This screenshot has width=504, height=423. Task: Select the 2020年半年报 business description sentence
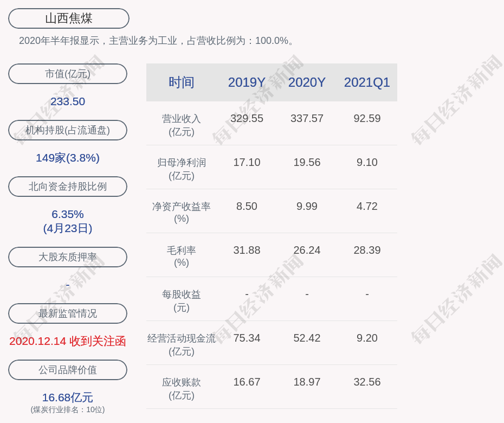(x=157, y=41)
